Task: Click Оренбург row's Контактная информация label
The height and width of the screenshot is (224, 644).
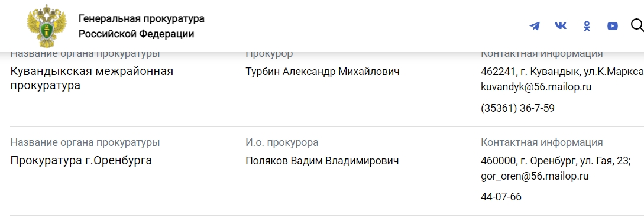Action: click(542, 143)
